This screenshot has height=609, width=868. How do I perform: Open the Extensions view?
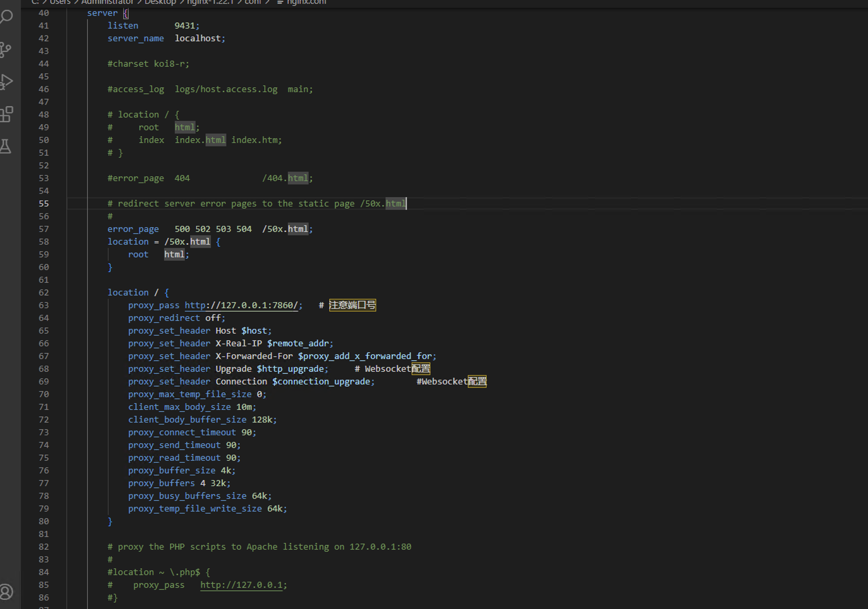click(7, 114)
